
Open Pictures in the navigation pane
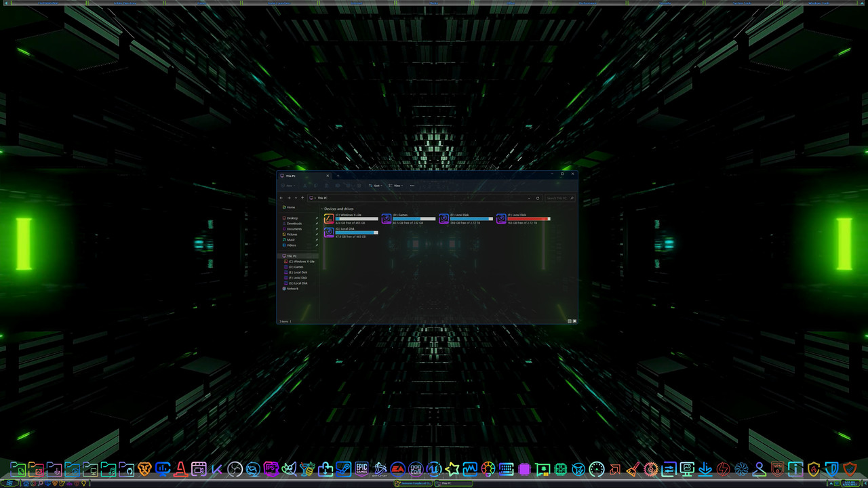point(292,235)
